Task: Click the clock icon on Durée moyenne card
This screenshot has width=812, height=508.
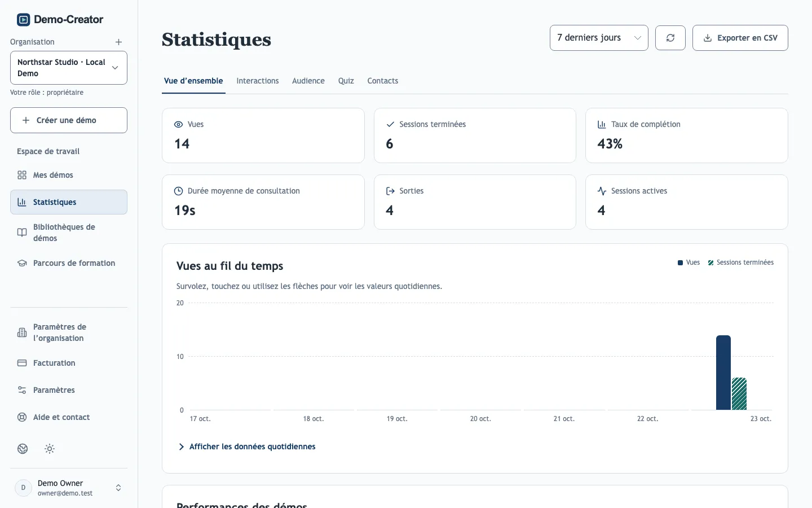Action: (178, 191)
